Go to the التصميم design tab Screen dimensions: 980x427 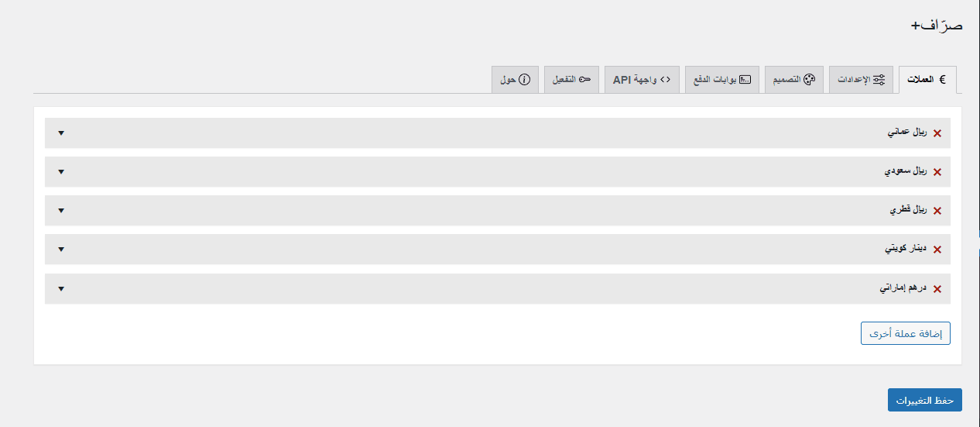[x=794, y=80]
